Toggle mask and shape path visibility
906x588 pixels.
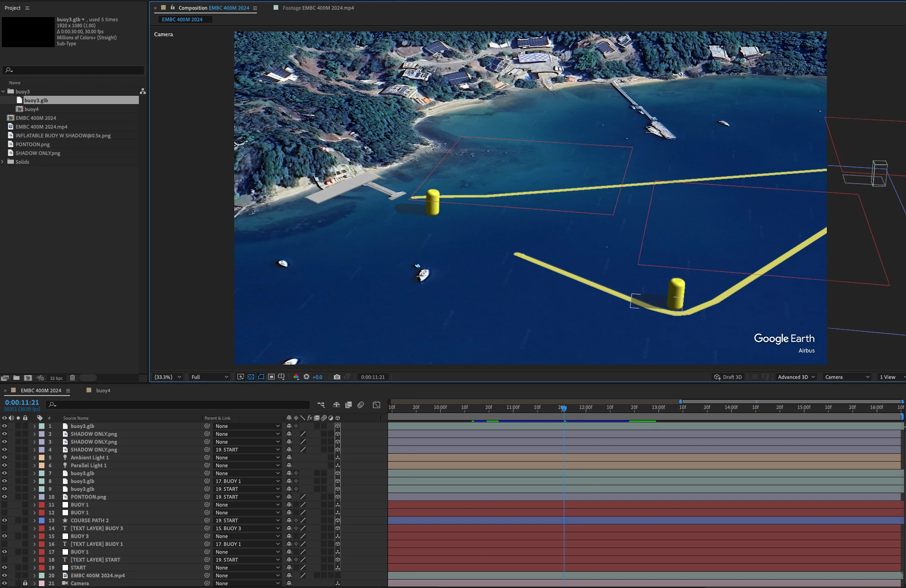261,377
